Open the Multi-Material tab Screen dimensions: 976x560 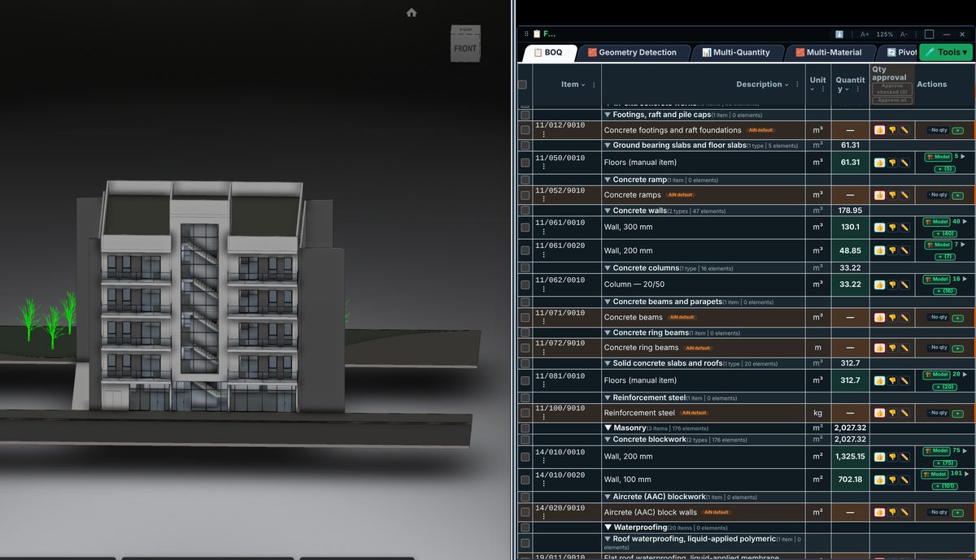(829, 53)
